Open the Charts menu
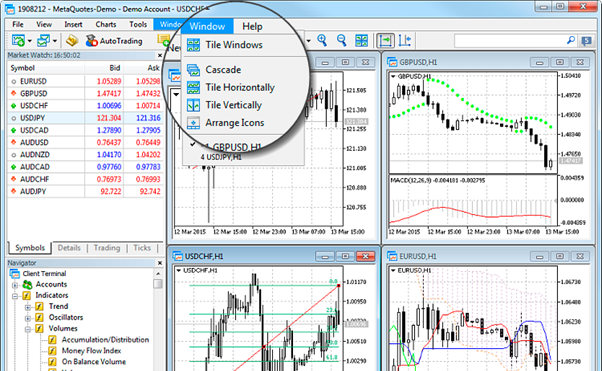602x371 pixels. (106, 25)
